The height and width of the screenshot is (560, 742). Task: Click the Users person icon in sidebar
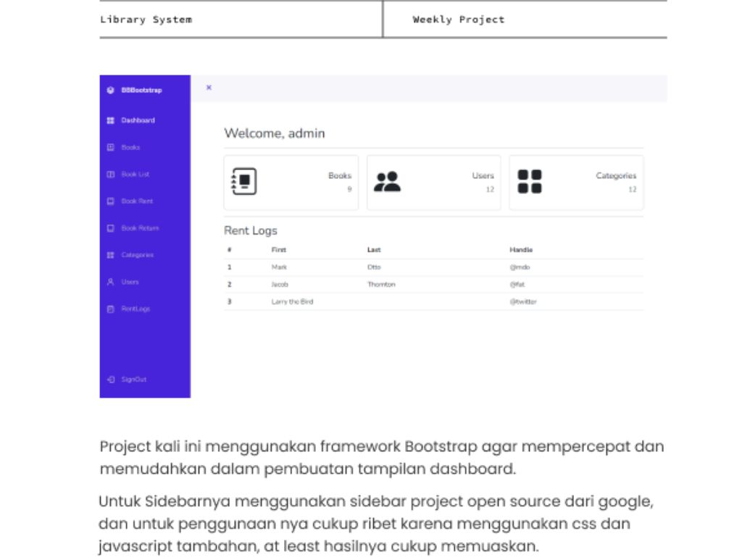point(110,283)
